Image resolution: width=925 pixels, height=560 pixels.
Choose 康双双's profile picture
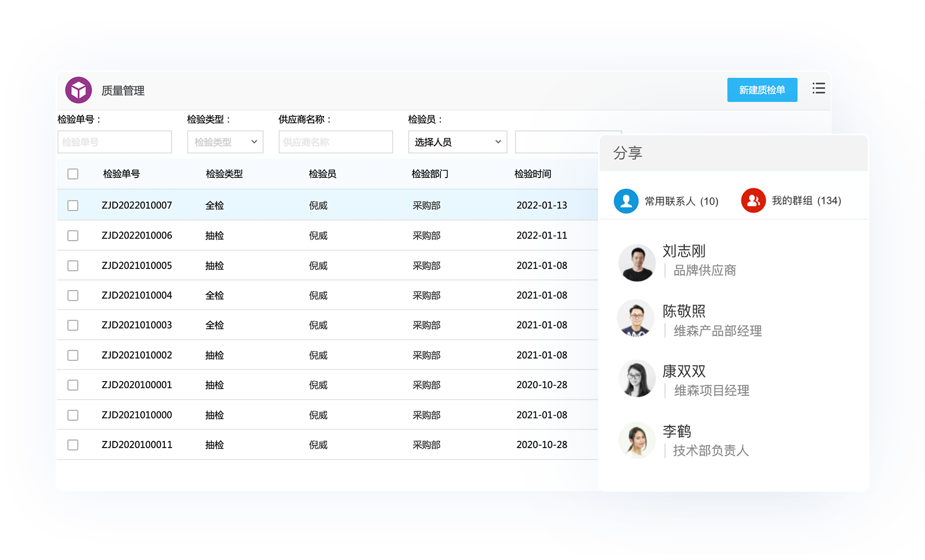coord(636,378)
